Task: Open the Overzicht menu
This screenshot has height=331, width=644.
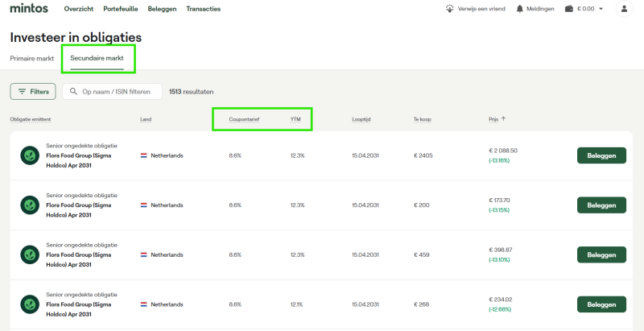Action: coord(79,9)
